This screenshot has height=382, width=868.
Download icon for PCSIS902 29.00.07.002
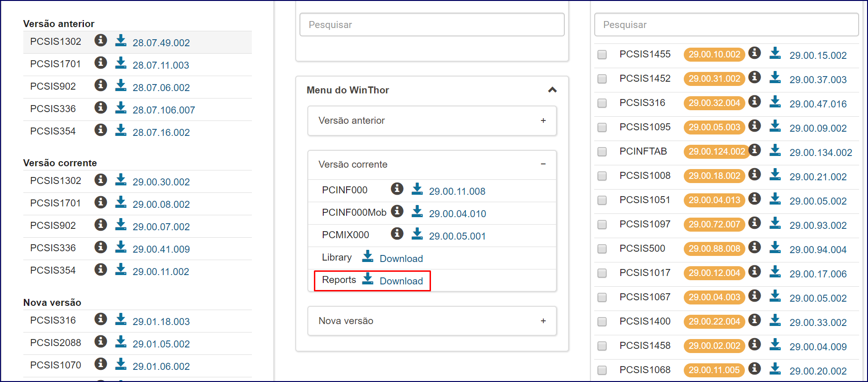point(121,224)
